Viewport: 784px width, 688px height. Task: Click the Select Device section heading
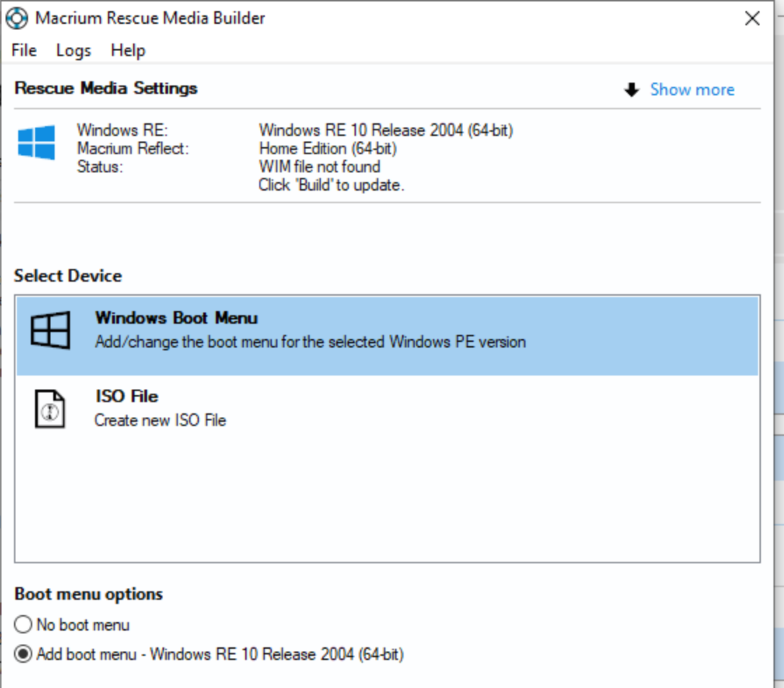click(x=68, y=275)
